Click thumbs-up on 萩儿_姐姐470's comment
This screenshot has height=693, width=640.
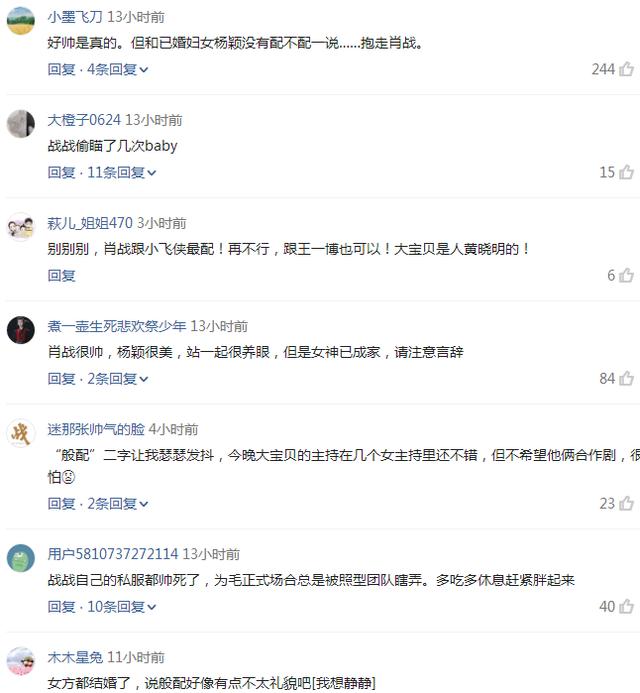point(626,275)
